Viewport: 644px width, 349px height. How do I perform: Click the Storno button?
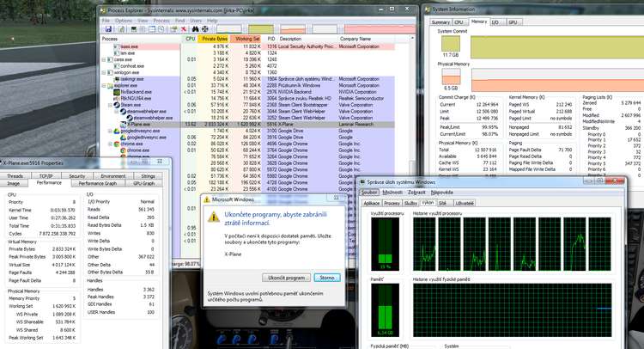pyautogui.click(x=327, y=278)
